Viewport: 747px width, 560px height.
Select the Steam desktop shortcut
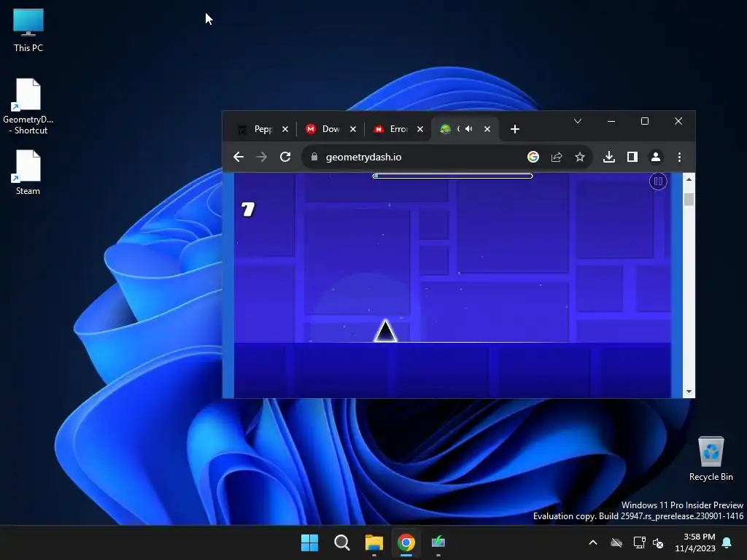pos(28,173)
